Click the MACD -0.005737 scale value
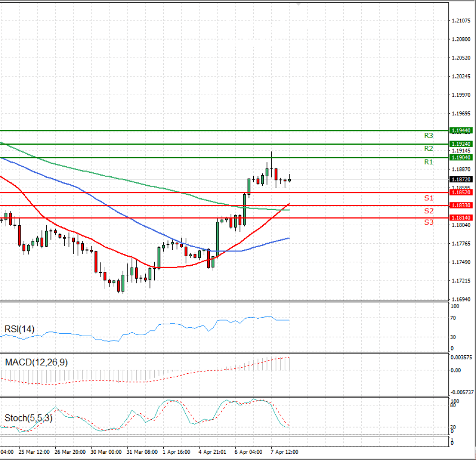The image size is (476, 460). (x=462, y=392)
